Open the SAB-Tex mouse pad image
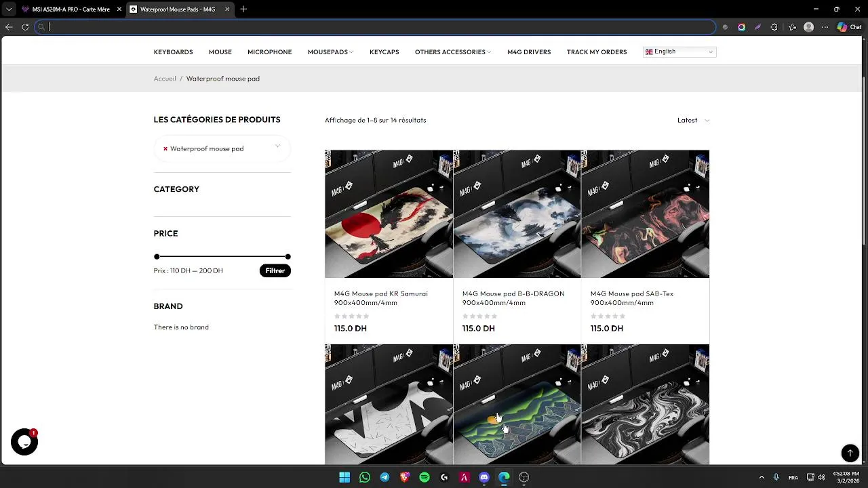This screenshot has height=488, width=868. click(x=645, y=213)
